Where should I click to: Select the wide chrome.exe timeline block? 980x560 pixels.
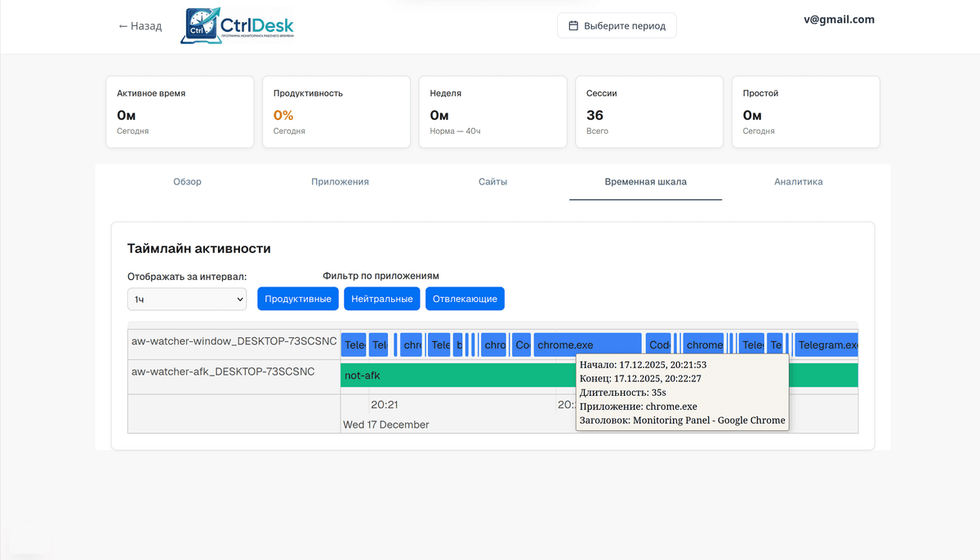click(587, 344)
